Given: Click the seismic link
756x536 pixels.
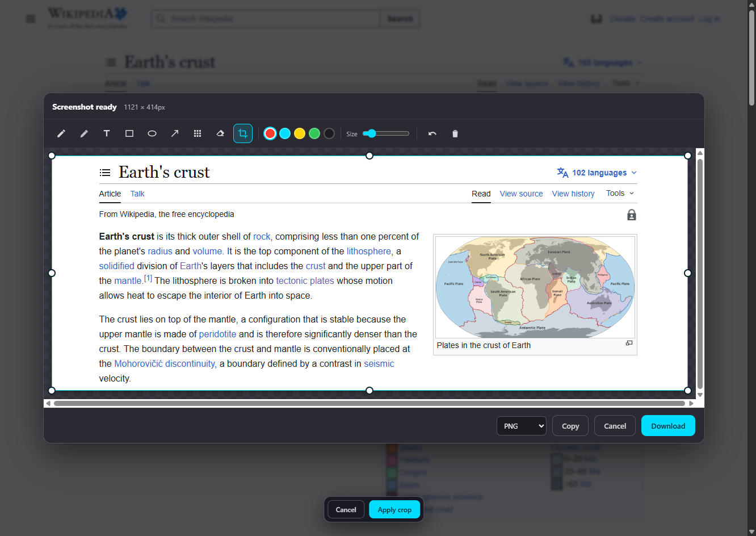Looking at the screenshot, I should pos(379,364).
